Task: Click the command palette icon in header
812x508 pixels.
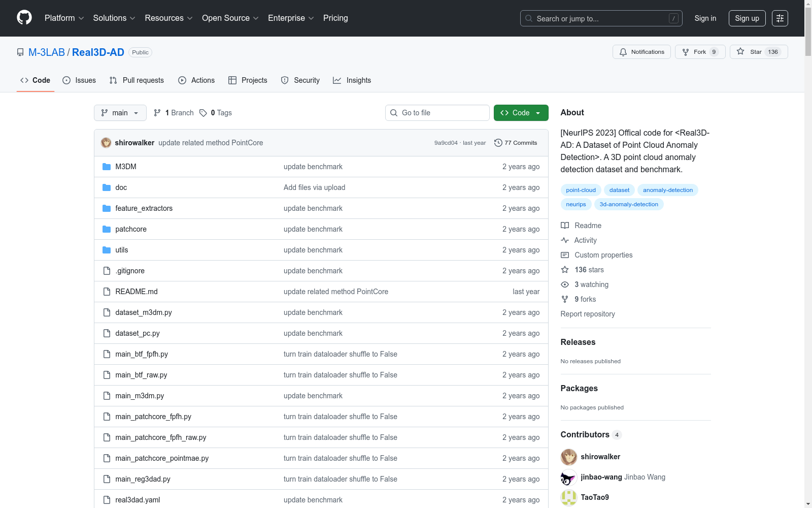Action: [x=780, y=18]
